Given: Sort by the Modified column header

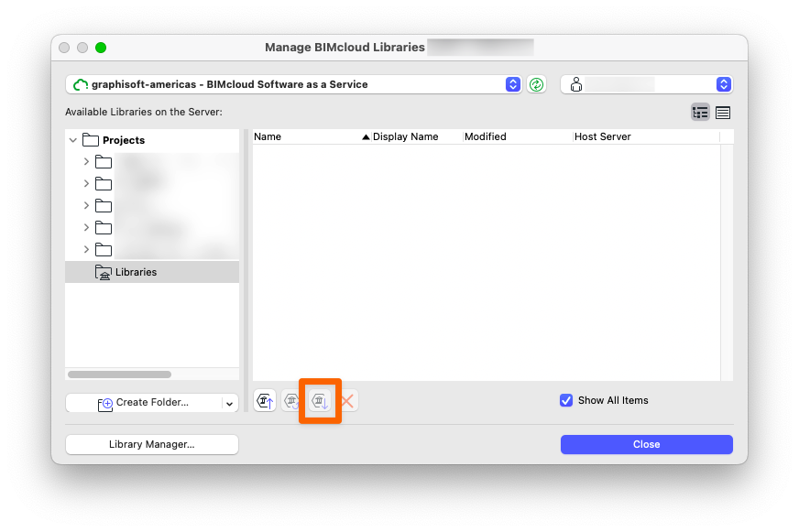Looking at the screenshot, I should coord(517,137).
